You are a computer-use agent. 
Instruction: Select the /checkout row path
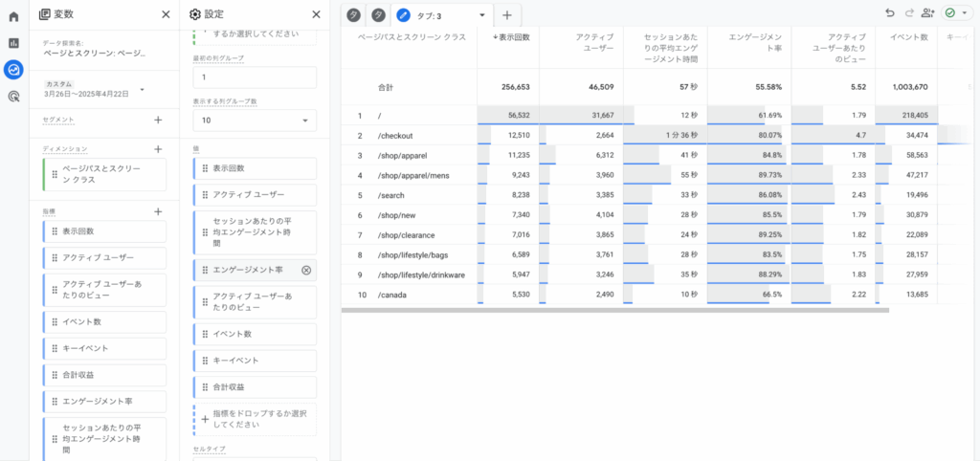point(395,136)
